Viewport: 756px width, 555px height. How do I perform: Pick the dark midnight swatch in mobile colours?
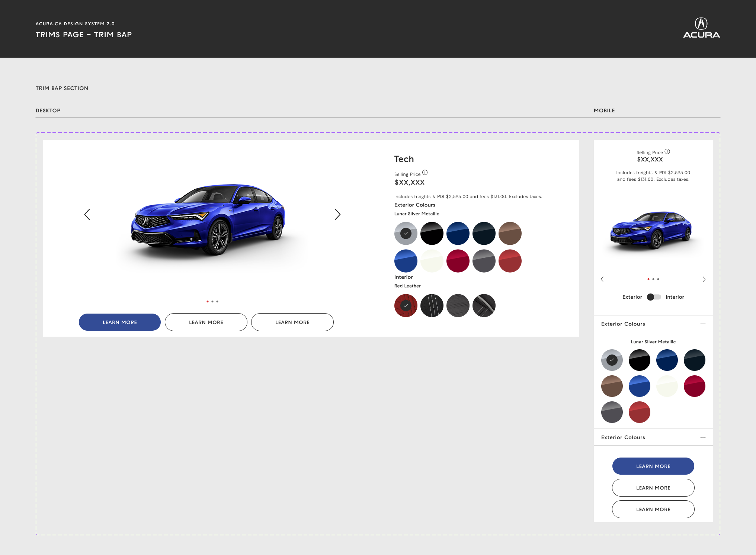695,360
